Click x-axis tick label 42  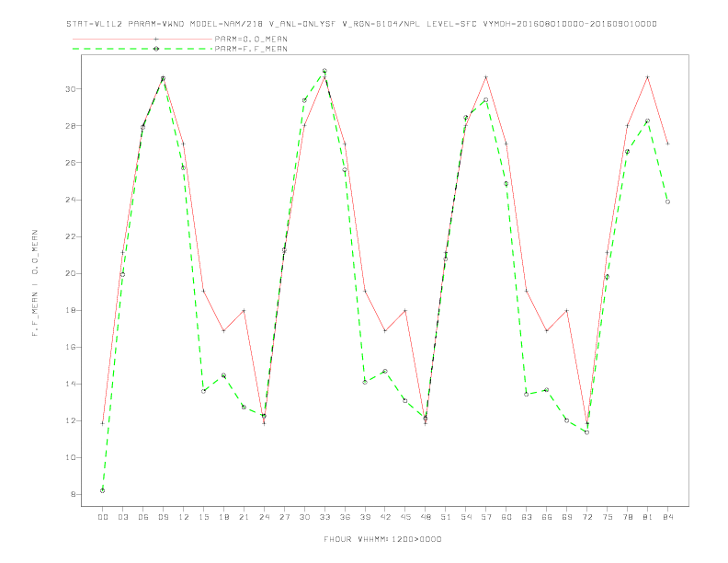[385, 517]
